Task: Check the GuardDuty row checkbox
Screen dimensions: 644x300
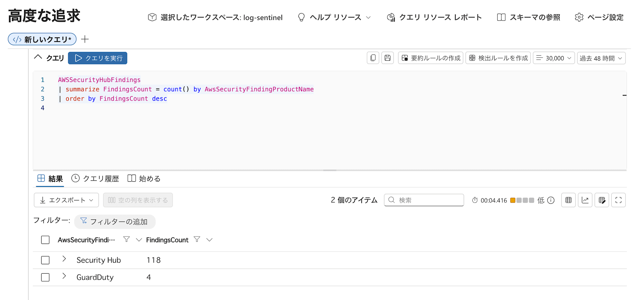Action: 45,277
